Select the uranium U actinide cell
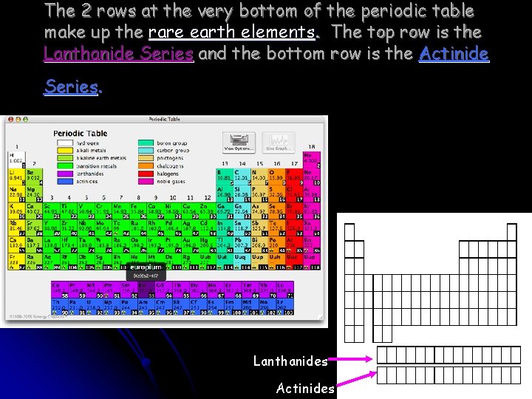The height and width of the screenshot is (399, 532). point(95,307)
